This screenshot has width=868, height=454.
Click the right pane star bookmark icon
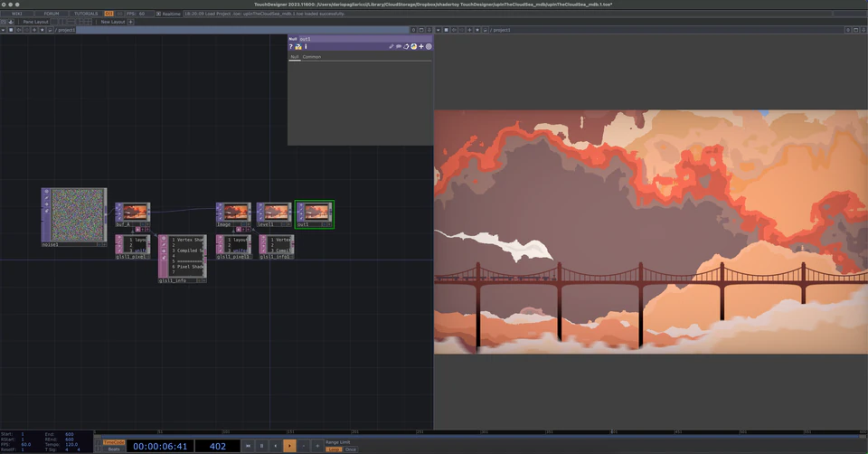[x=477, y=30]
